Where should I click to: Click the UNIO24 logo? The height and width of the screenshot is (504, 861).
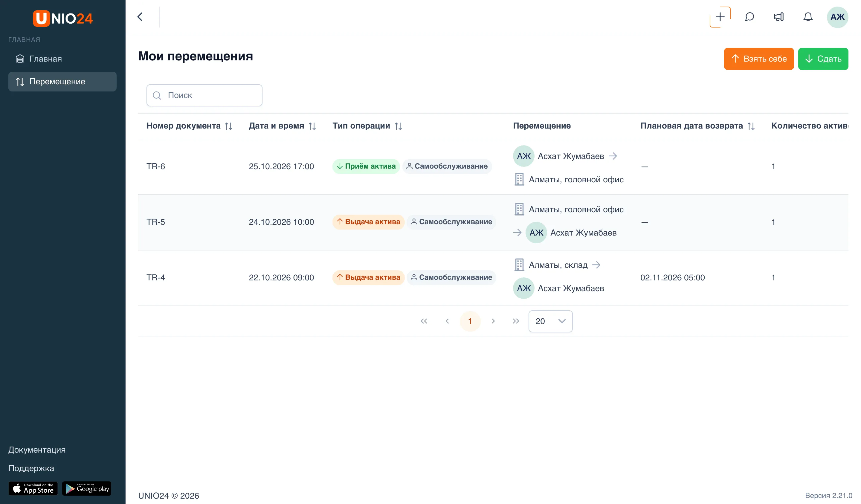62,19
